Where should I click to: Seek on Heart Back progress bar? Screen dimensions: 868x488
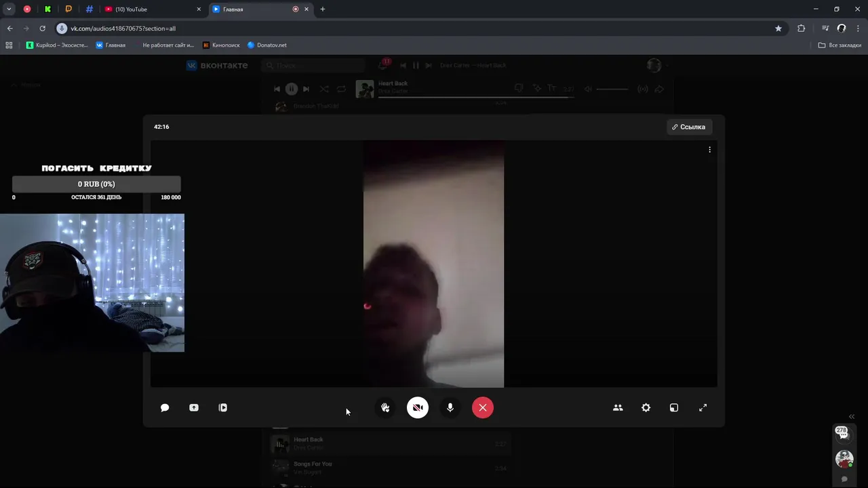475,97
